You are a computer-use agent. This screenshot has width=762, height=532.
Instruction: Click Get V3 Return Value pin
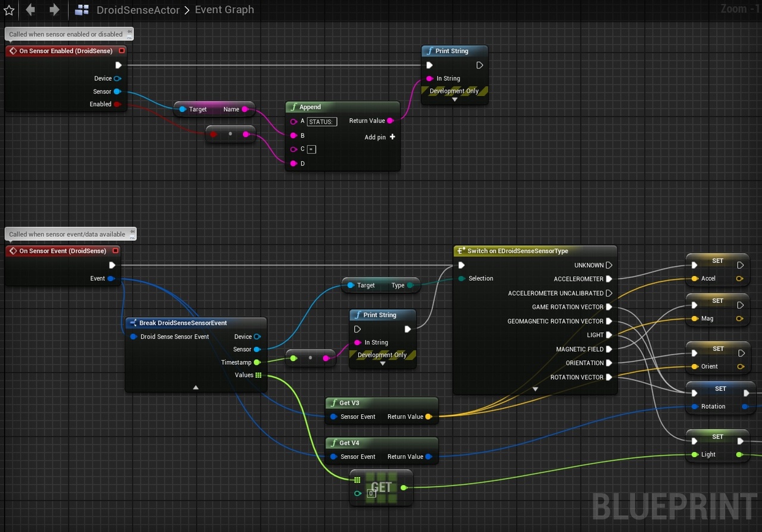(x=429, y=417)
